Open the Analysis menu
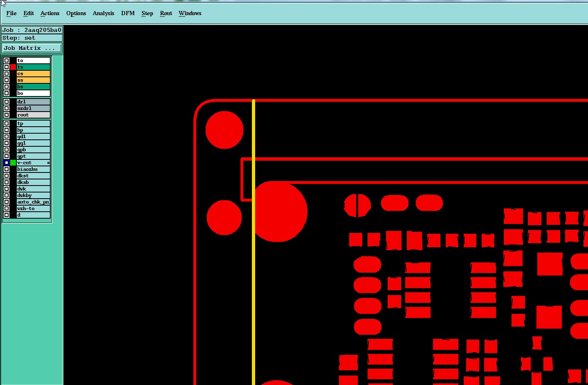 click(x=103, y=13)
